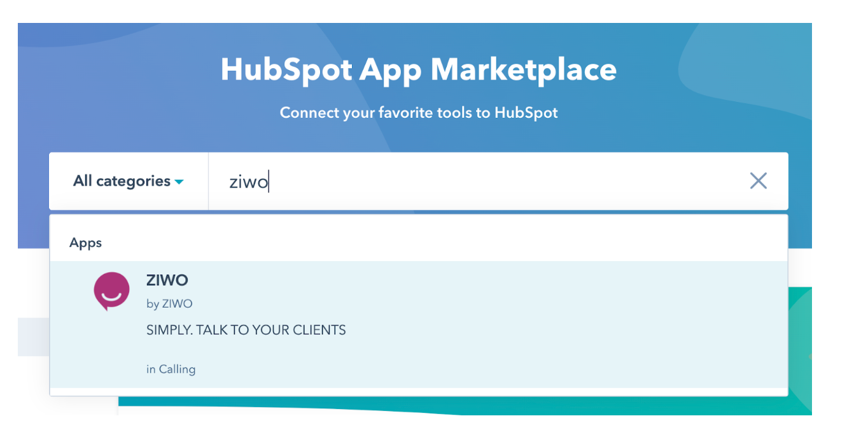Click the 'by ZIWO' developer text
868x437 pixels.
pyautogui.click(x=169, y=304)
